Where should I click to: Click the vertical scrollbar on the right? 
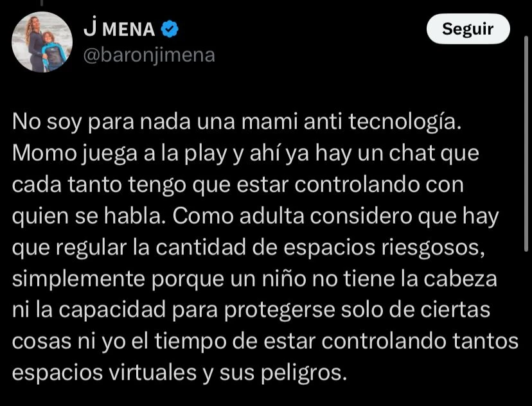(x=526, y=143)
